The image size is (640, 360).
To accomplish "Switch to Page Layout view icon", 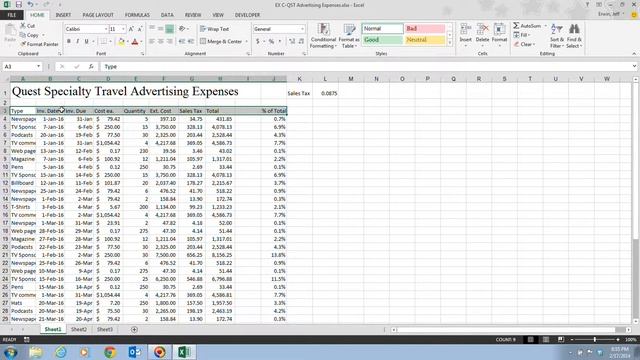I will [546, 340].
